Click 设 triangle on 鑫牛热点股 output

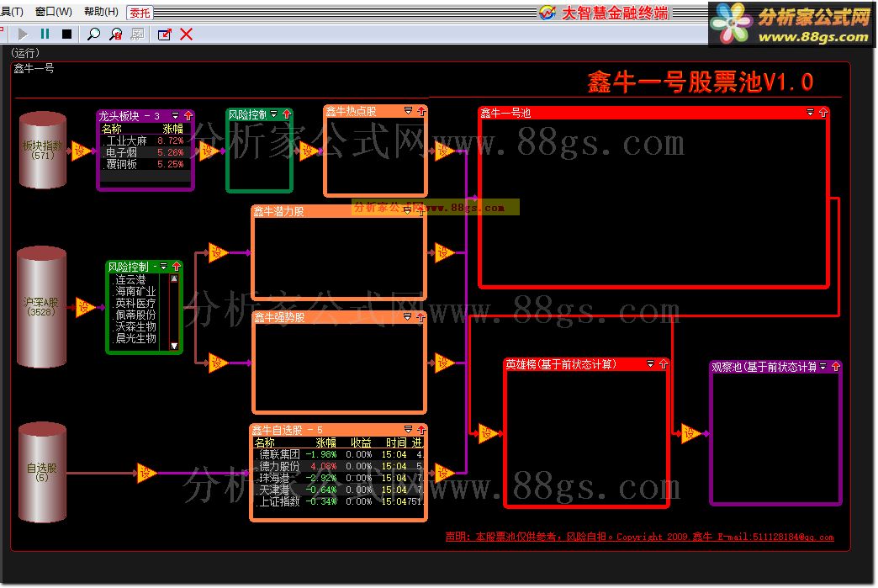pyautogui.click(x=444, y=151)
